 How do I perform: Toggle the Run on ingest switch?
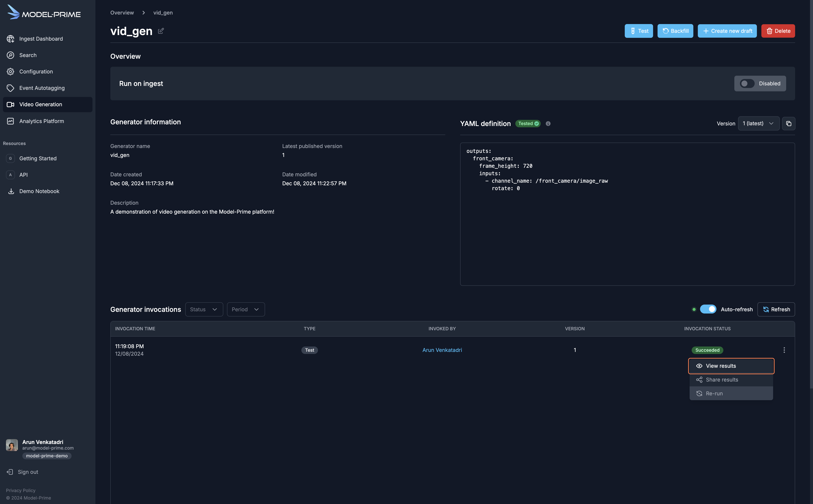pos(747,83)
